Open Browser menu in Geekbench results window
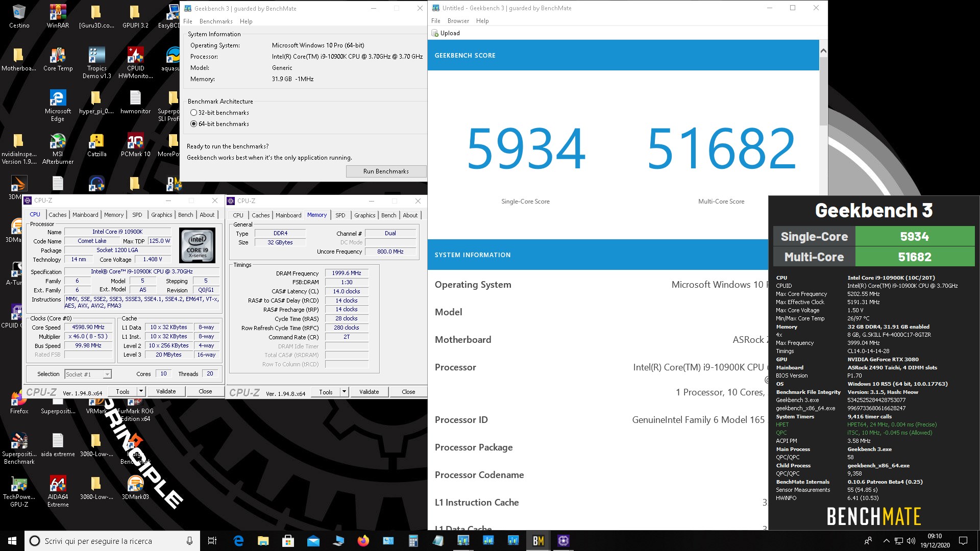The width and height of the screenshot is (980, 551). tap(458, 21)
